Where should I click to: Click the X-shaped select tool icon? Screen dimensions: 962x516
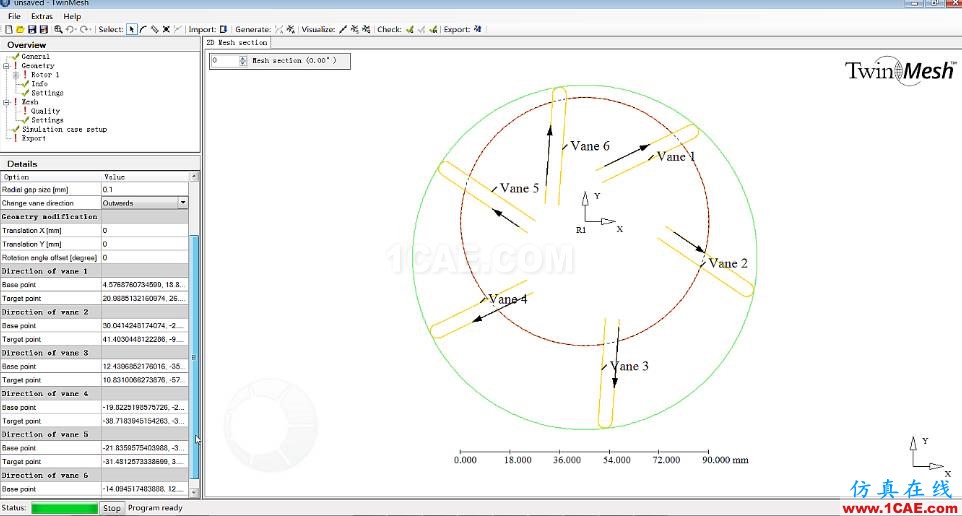click(x=166, y=29)
